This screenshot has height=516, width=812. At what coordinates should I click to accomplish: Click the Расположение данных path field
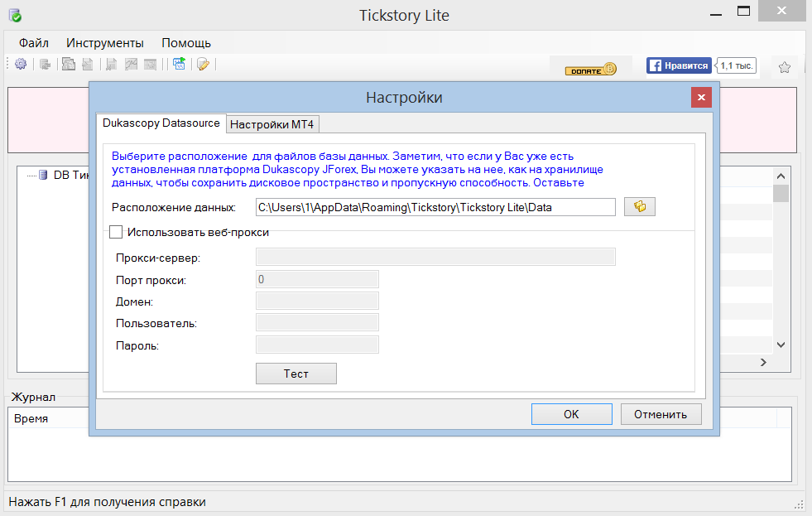pyautogui.click(x=435, y=207)
